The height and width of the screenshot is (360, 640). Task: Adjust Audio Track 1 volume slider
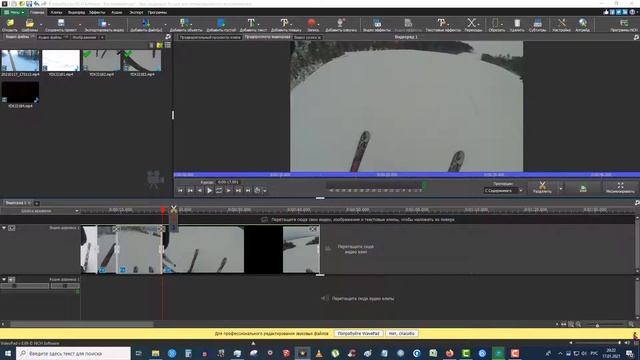pos(24,286)
